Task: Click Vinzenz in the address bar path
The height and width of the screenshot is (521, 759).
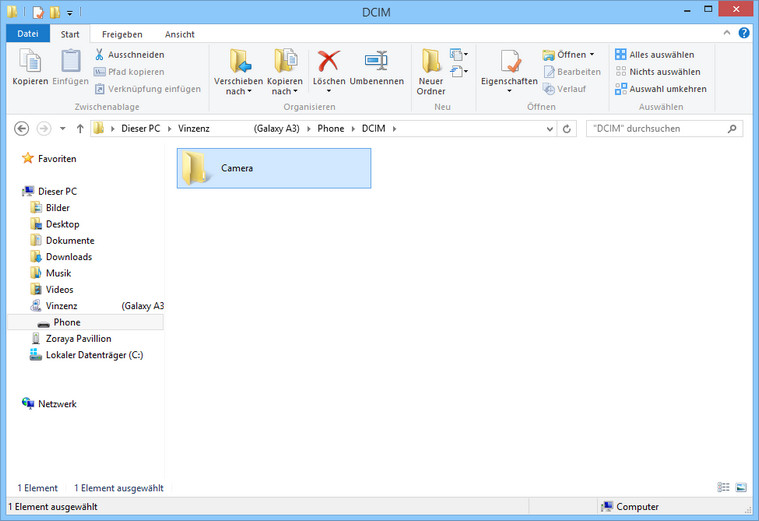Action: pos(194,128)
